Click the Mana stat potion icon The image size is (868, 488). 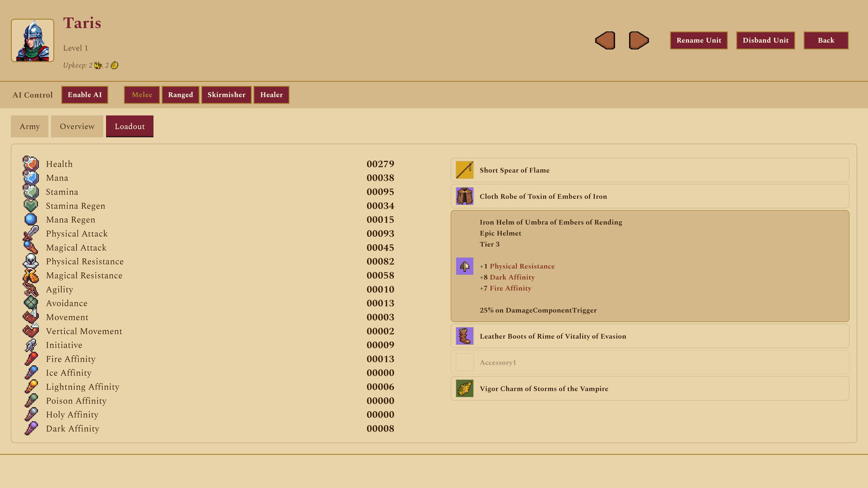tap(31, 178)
